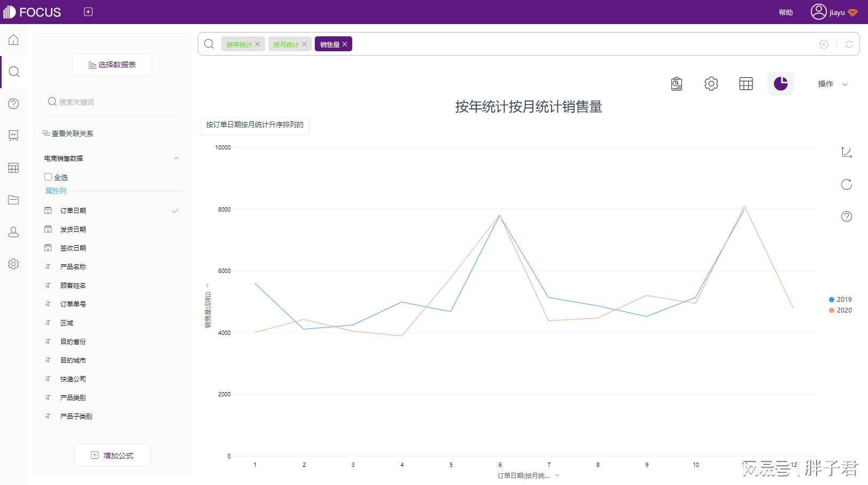Open chart type pie icon button
The image size is (868, 485).
781,84
